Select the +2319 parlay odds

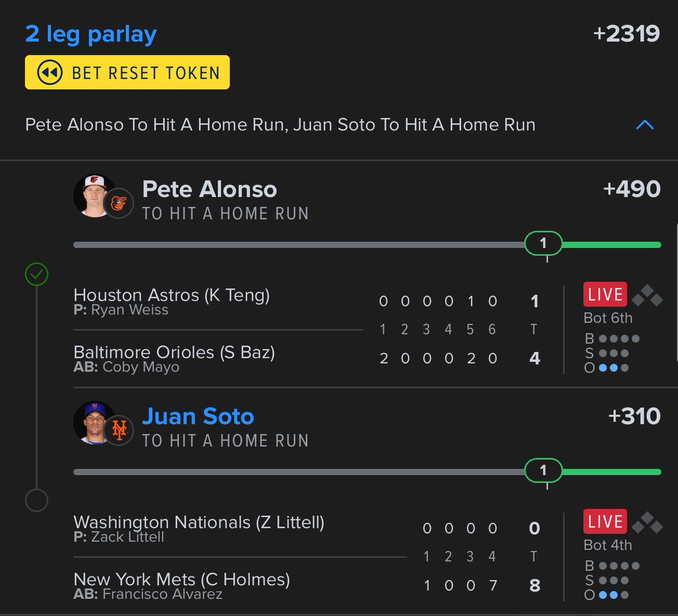tap(626, 34)
